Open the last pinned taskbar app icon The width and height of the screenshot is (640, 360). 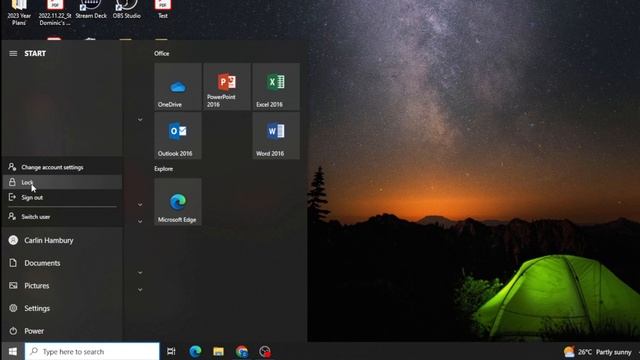(265, 351)
